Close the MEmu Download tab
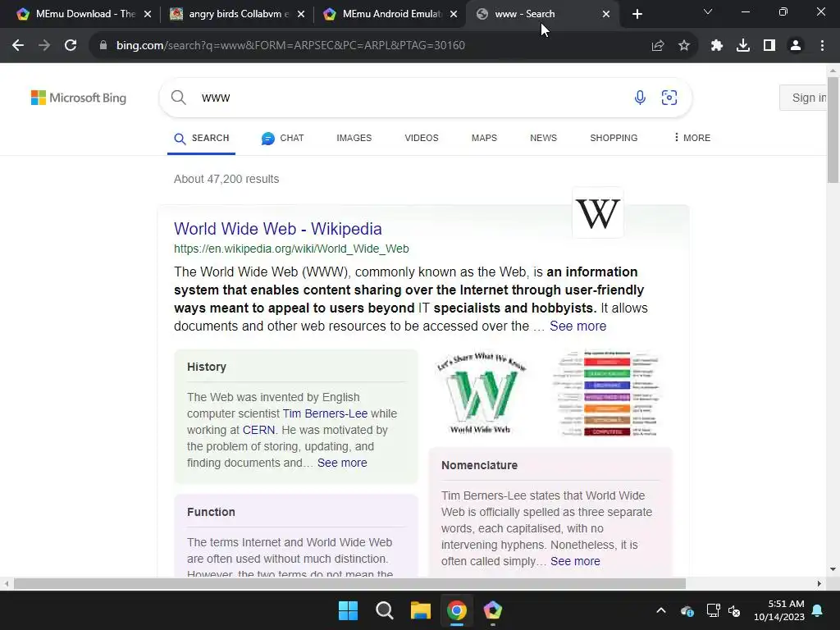The image size is (840, 630). click(148, 14)
